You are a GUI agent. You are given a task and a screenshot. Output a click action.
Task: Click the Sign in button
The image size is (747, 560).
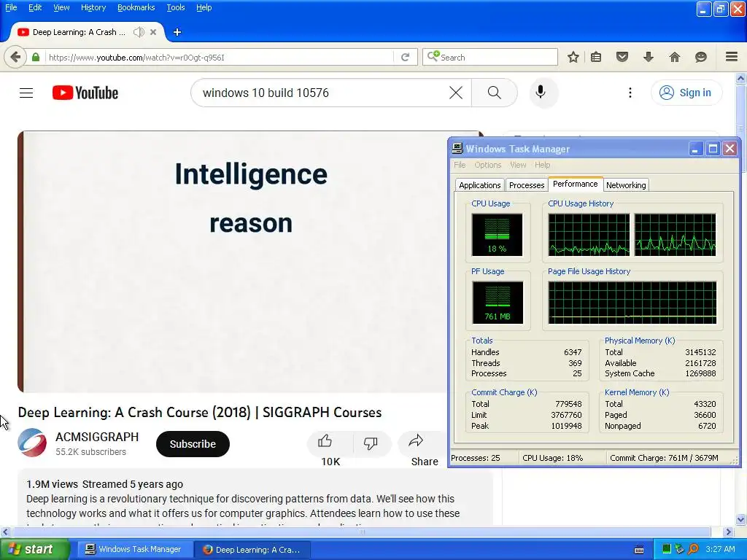click(686, 93)
